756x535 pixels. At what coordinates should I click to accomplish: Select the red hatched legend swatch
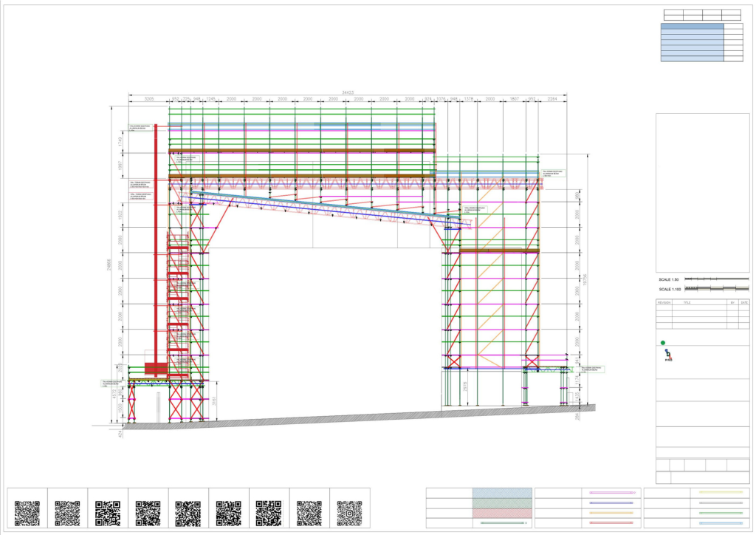pyautogui.click(x=502, y=514)
